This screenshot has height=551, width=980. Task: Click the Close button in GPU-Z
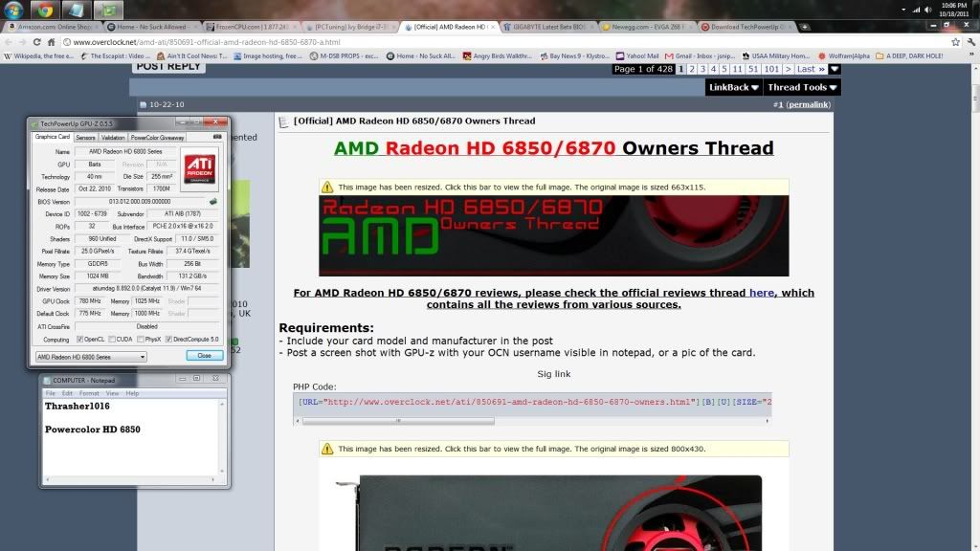pos(205,356)
